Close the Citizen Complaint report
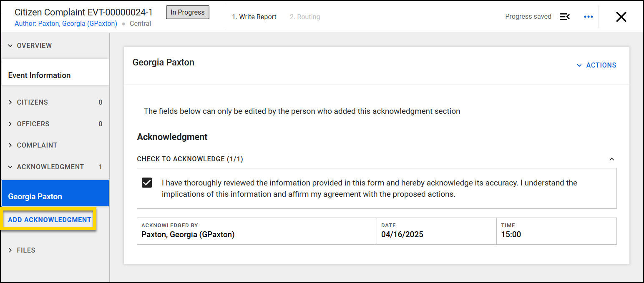The image size is (644, 283). [621, 17]
